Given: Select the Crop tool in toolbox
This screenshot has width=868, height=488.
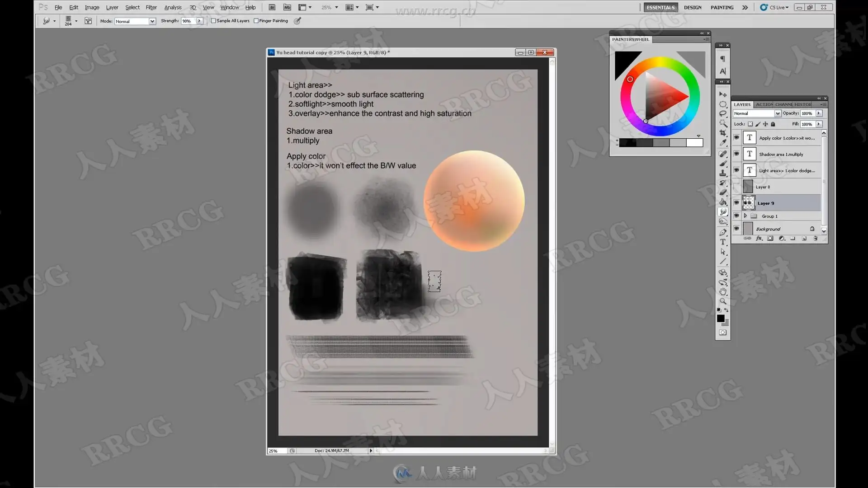Looking at the screenshot, I should (723, 133).
